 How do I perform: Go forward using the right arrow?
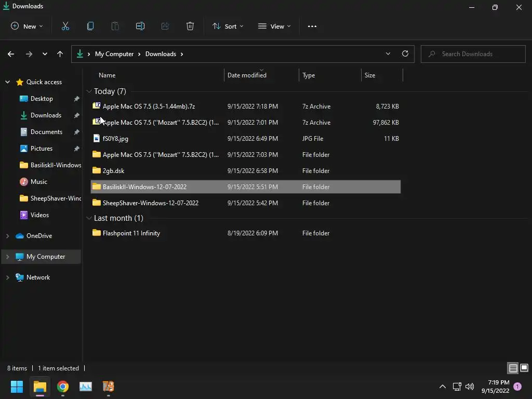29,54
